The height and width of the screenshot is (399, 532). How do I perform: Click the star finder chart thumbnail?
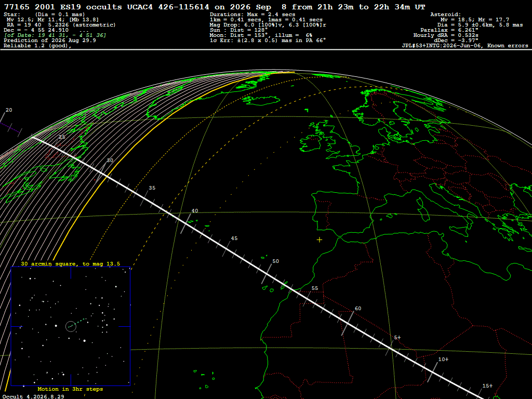(71, 326)
